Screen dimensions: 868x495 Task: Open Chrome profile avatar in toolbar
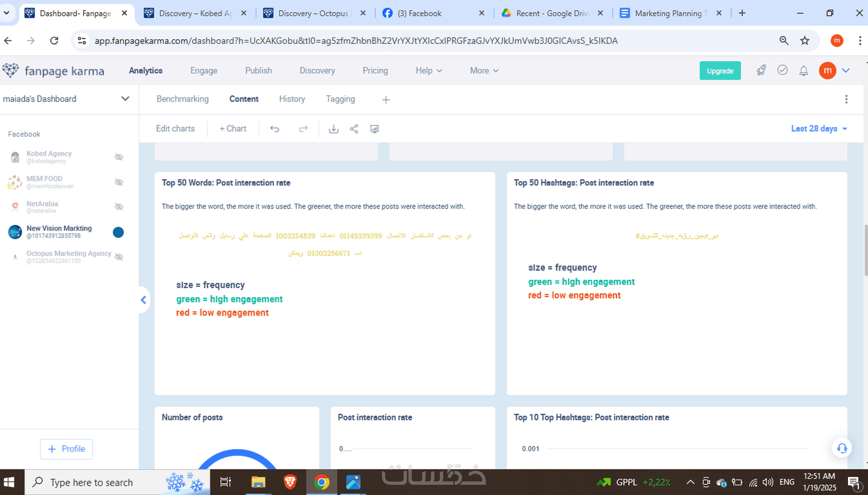(x=837, y=41)
